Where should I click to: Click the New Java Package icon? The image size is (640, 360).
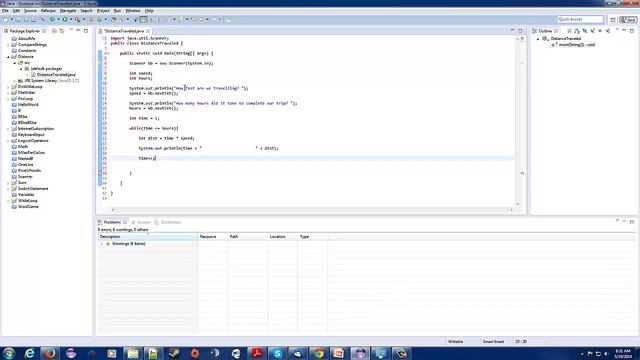91,19
